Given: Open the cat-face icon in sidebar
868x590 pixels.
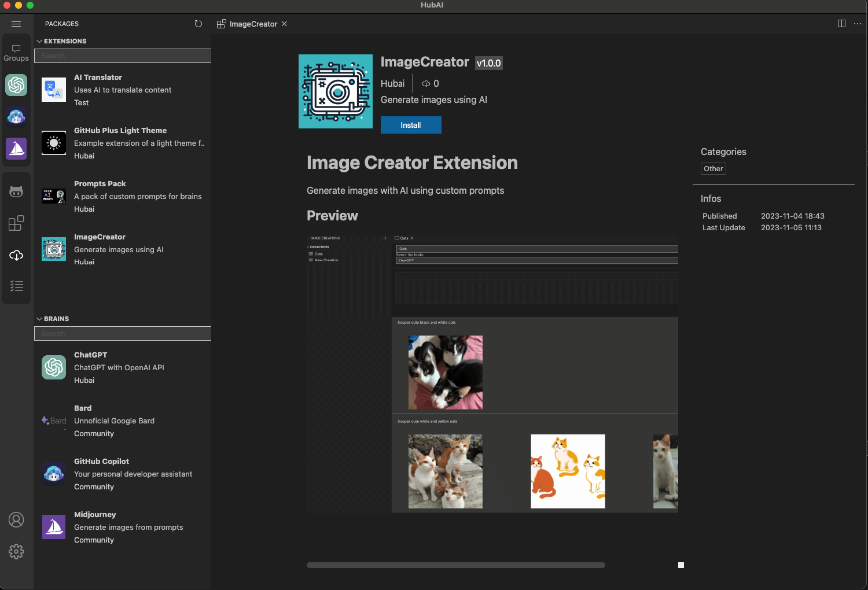Looking at the screenshot, I should (16, 192).
